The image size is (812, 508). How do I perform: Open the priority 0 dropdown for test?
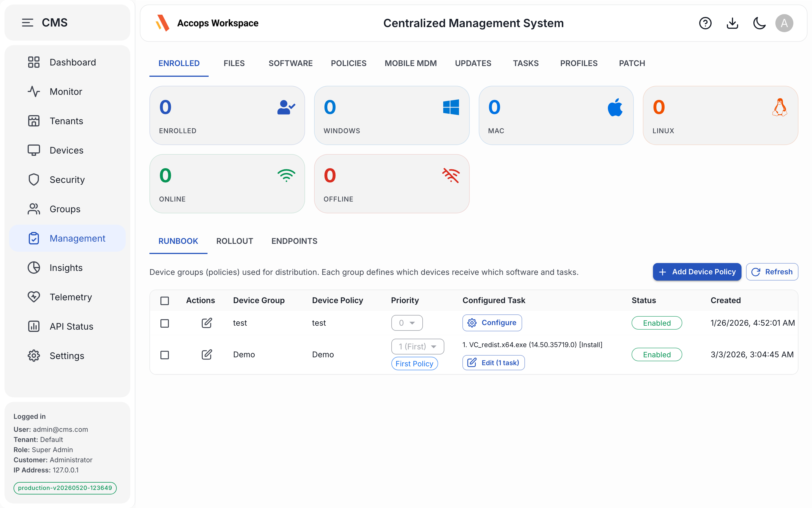pos(407,323)
